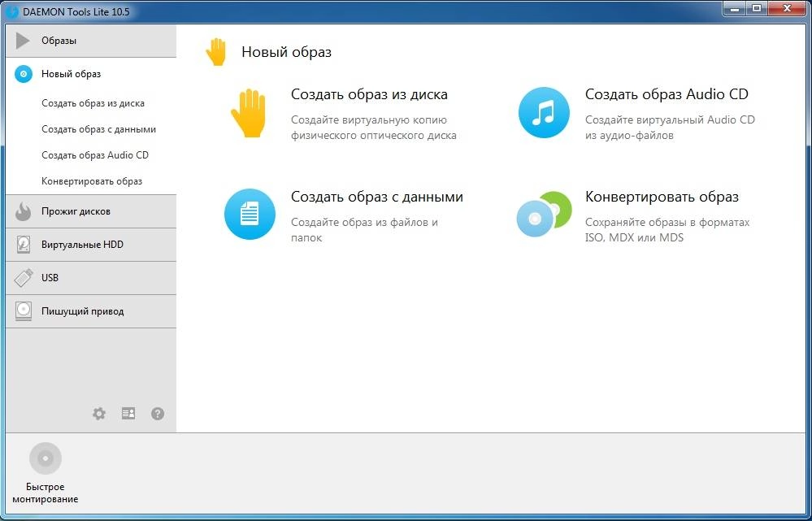Click the description из аудио-файлов
812x521 pixels.
tap(670, 128)
